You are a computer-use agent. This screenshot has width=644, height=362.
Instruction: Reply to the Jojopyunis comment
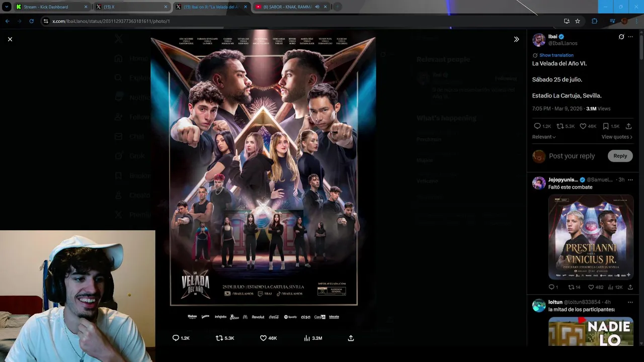[x=553, y=287]
